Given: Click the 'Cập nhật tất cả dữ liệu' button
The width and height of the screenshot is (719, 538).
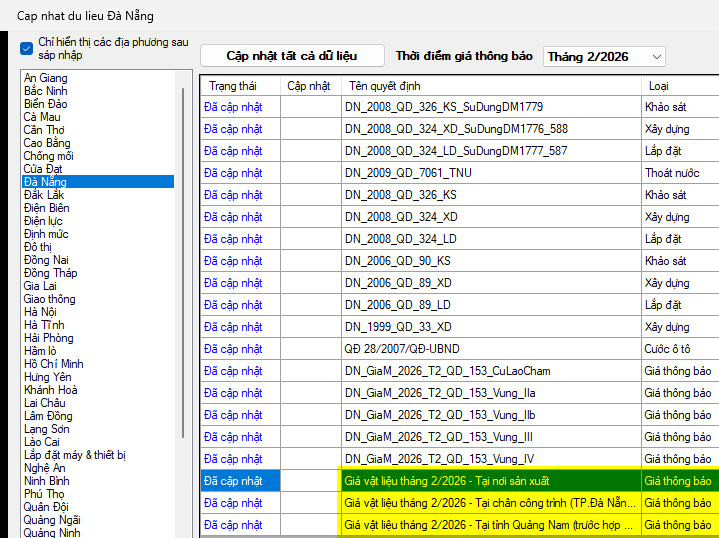Looking at the screenshot, I should coord(291,56).
